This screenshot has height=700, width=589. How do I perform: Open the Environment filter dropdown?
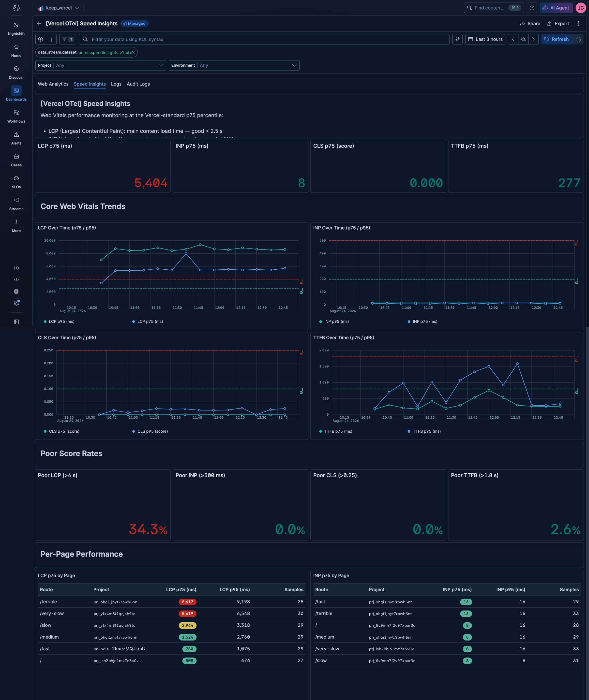[x=234, y=65]
